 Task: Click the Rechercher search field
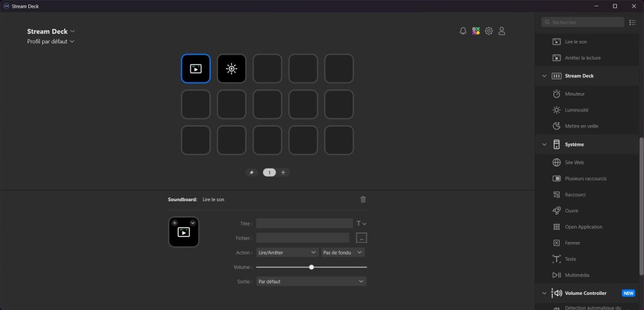pos(583,22)
